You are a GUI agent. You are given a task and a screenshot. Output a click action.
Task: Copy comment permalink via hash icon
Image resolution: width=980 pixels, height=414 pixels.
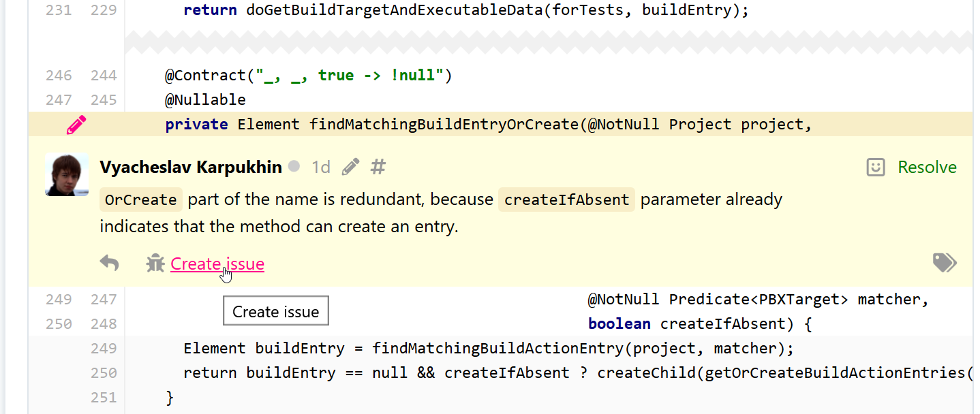pyautogui.click(x=378, y=167)
